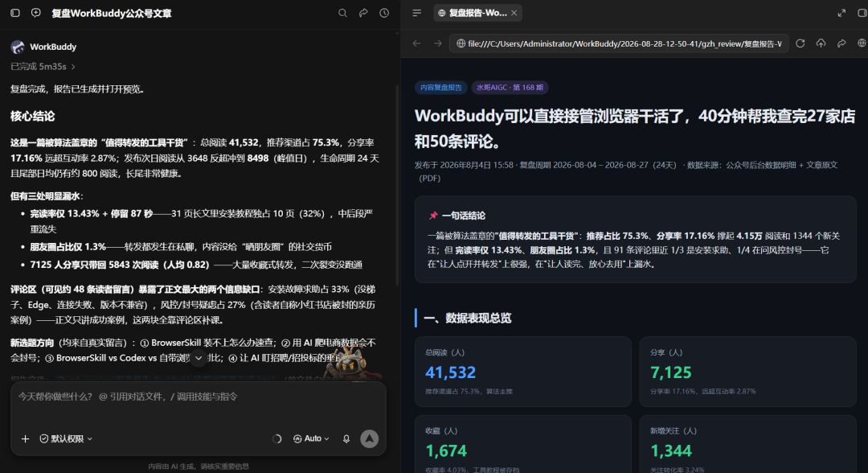868x473 pixels.
Task: Toggle the right side panel icon
Action: click(x=862, y=13)
